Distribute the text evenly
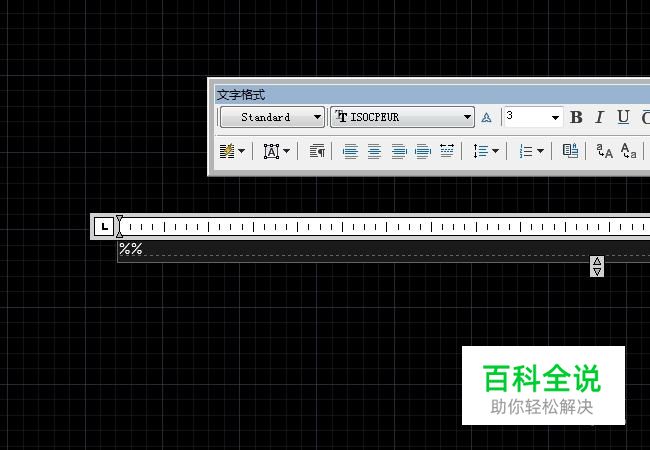This screenshot has height=450, width=650. (446, 150)
